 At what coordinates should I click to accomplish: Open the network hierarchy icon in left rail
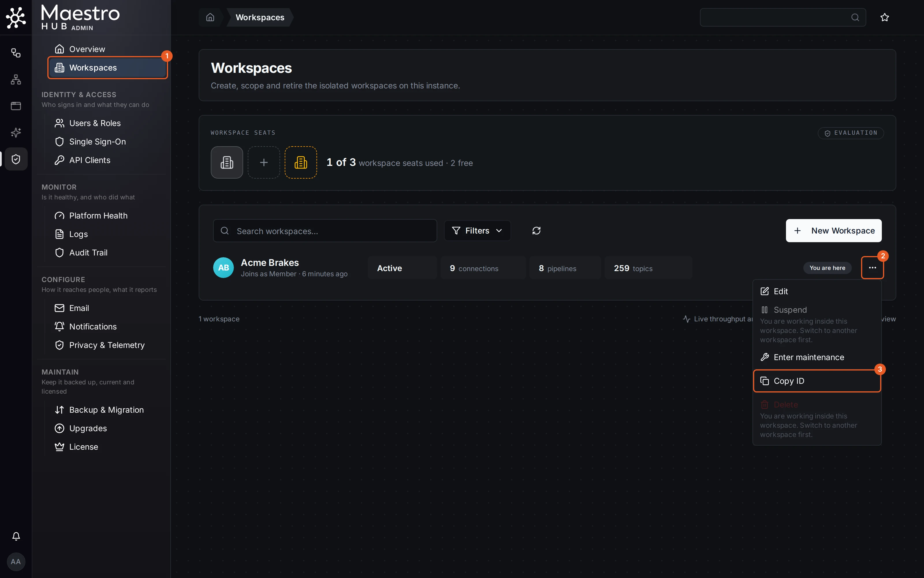point(16,79)
